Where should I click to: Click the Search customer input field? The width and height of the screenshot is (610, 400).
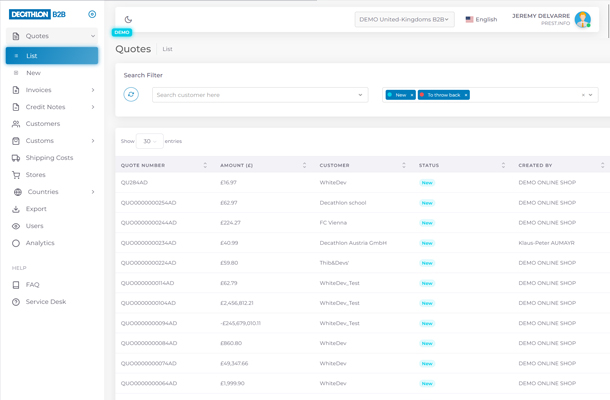click(x=255, y=95)
